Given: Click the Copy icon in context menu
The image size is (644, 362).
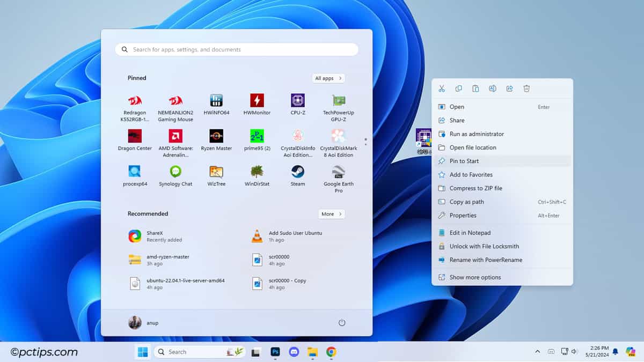Looking at the screenshot, I should click(459, 88).
